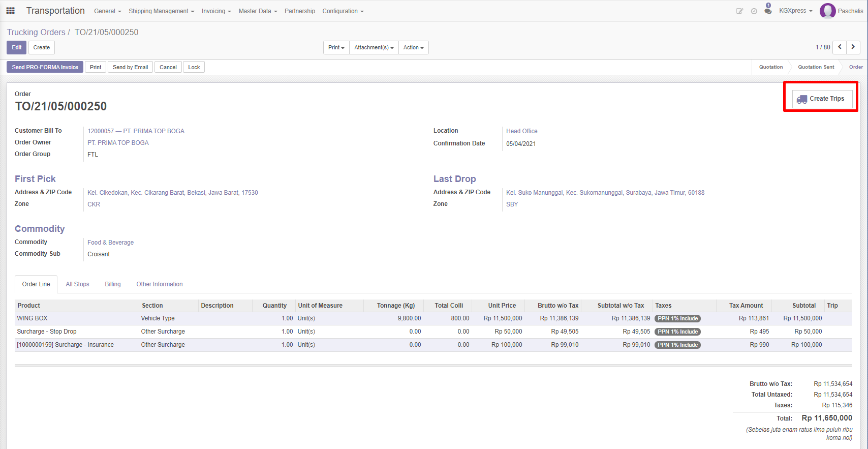Go to next record arrow

(853, 47)
